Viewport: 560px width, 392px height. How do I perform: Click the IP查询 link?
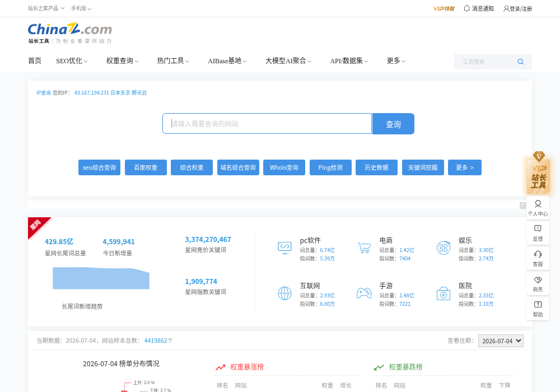tap(44, 93)
